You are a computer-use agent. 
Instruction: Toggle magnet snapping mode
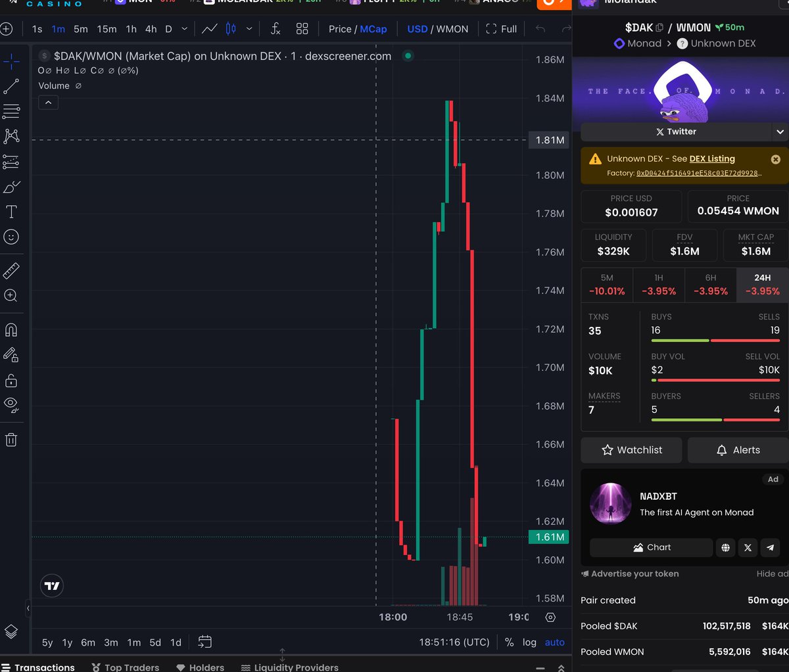(11, 330)
